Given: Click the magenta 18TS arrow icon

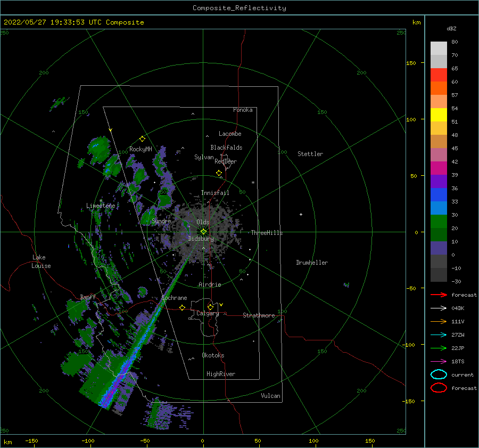Looking at the screenshot, I should click(x=439, y=362).
